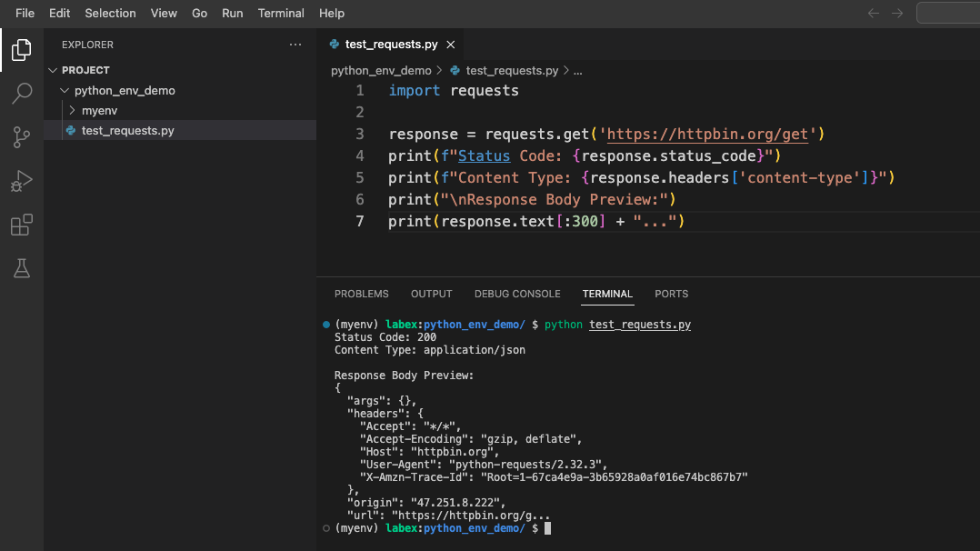The width and height of the screenshot is (980, 551).
Task: Open the Source Control view icon
Action: pyautogui.click(x=21, y=137)
